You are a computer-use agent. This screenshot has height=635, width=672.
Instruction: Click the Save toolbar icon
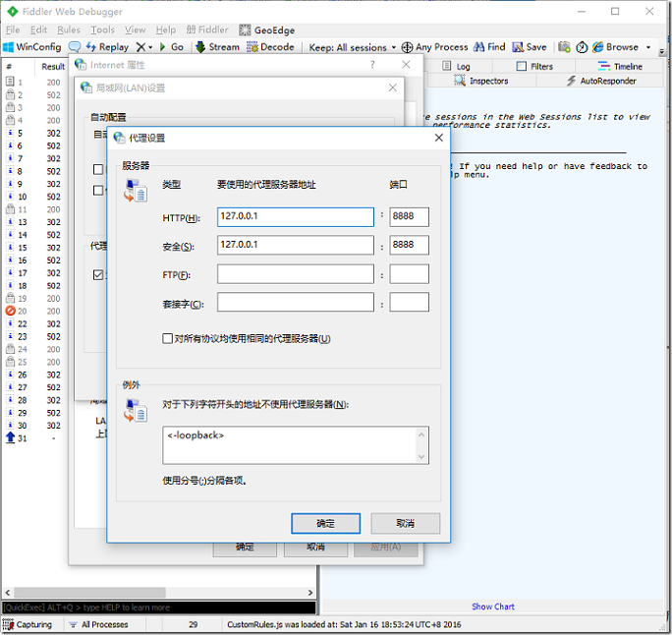(x=518, y=47)
